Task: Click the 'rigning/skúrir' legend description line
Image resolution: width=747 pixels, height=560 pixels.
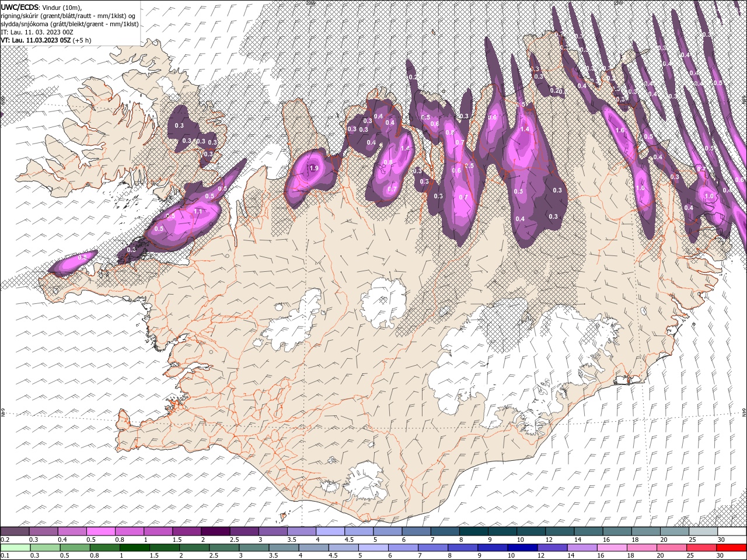Action: (x=67, y=16)
